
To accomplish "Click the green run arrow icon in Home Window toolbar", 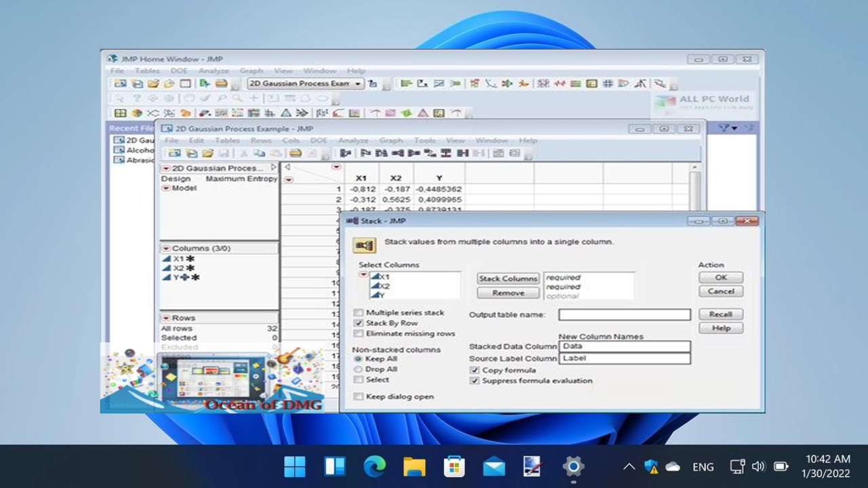I will click(x=204, y=83).
